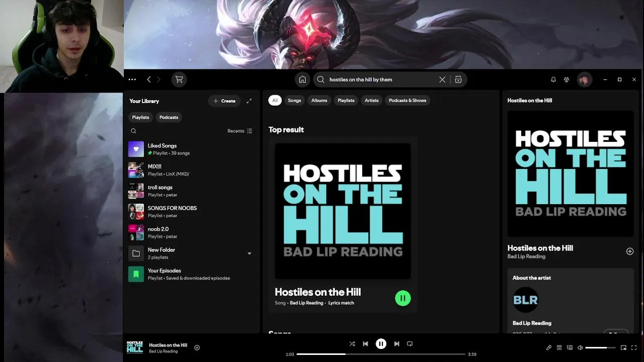Open the Create menu in Your Library
Screen dimensions: 644x362
(x=224, y=101)
